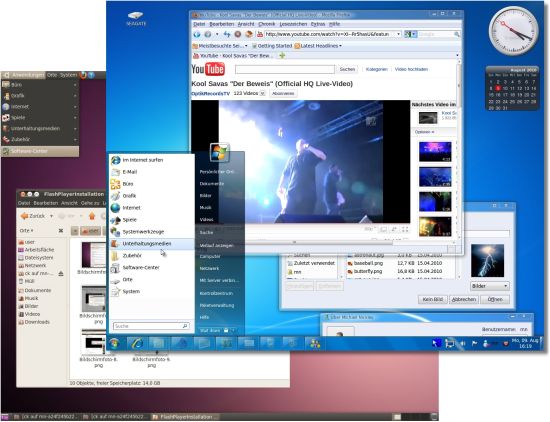Click the Abonnieren button
The image size is (550, 422).
click(283, 93)
